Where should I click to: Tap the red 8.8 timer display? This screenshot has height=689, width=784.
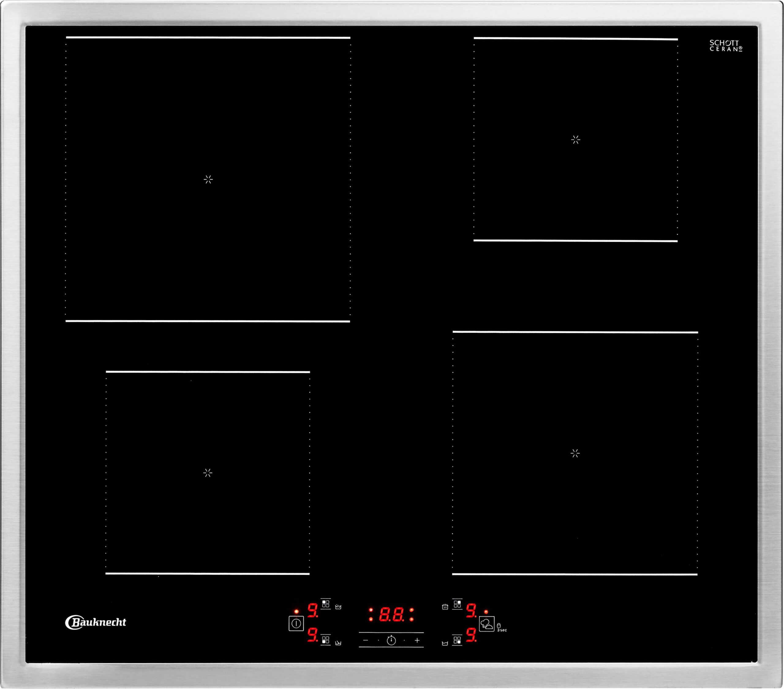coord(391,615)
